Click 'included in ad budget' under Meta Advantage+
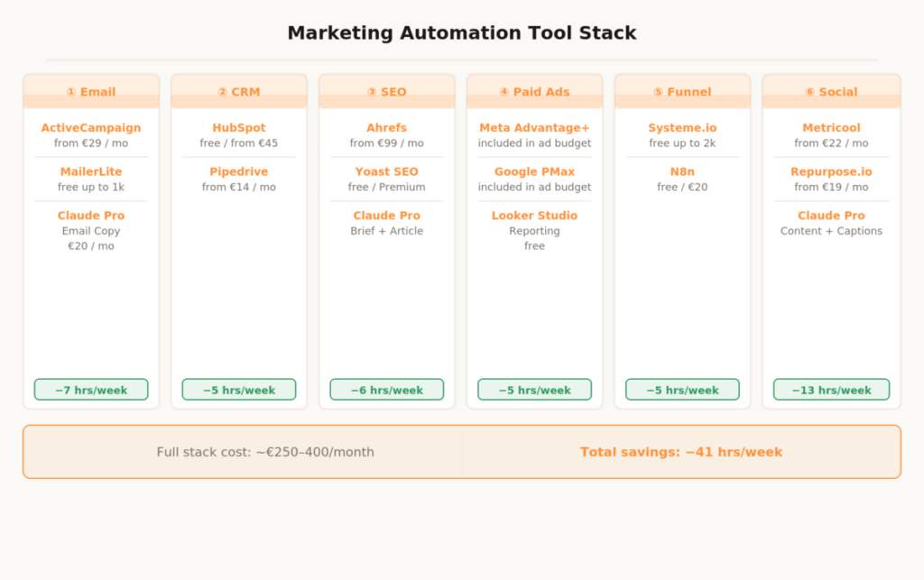 tap(534, 143)
